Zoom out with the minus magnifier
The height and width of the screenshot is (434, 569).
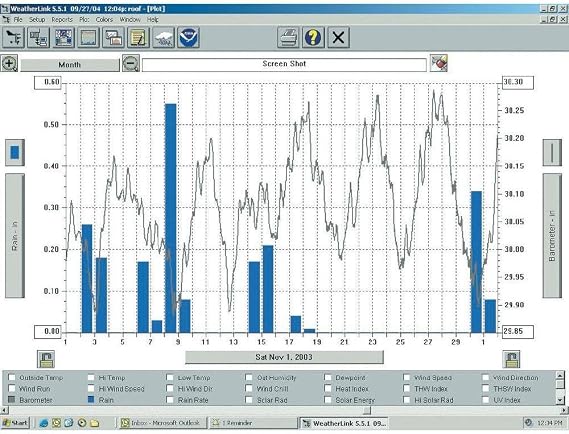(131, 64)
